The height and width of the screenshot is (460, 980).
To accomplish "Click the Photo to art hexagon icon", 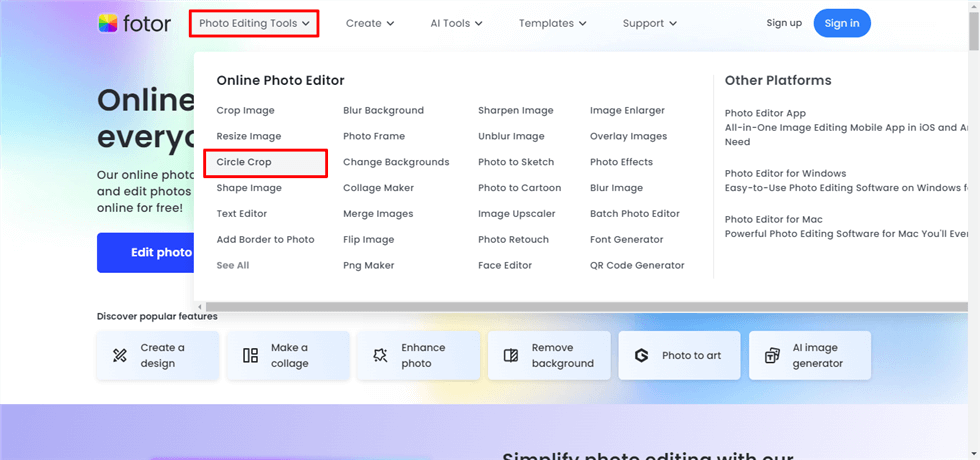I will pos(641,356).
